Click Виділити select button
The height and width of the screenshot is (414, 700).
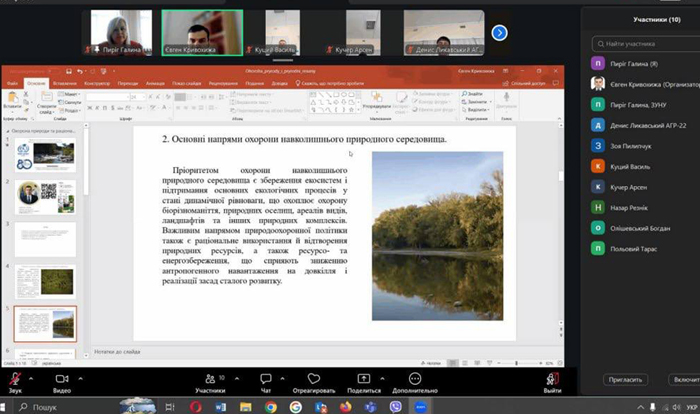tap(475, 110)
